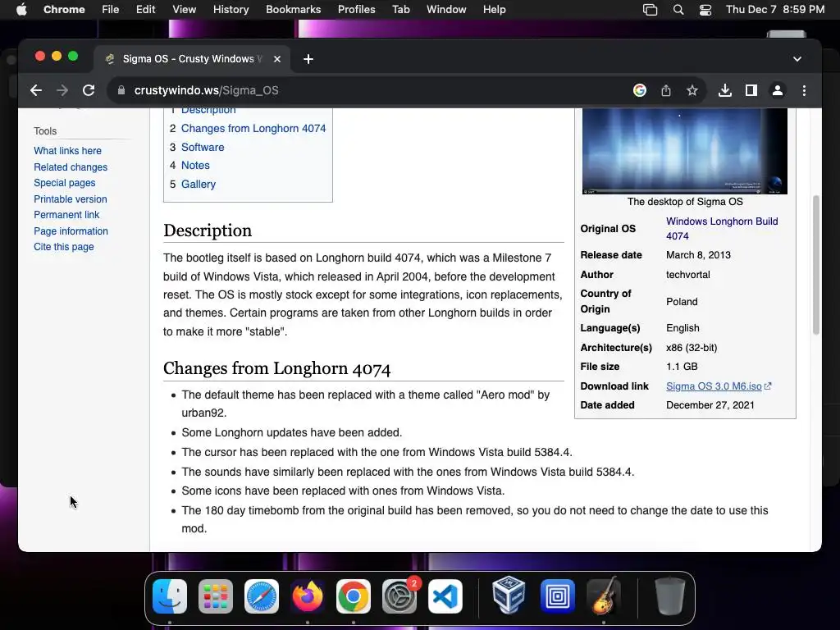Open Page information link

point(71,231)
